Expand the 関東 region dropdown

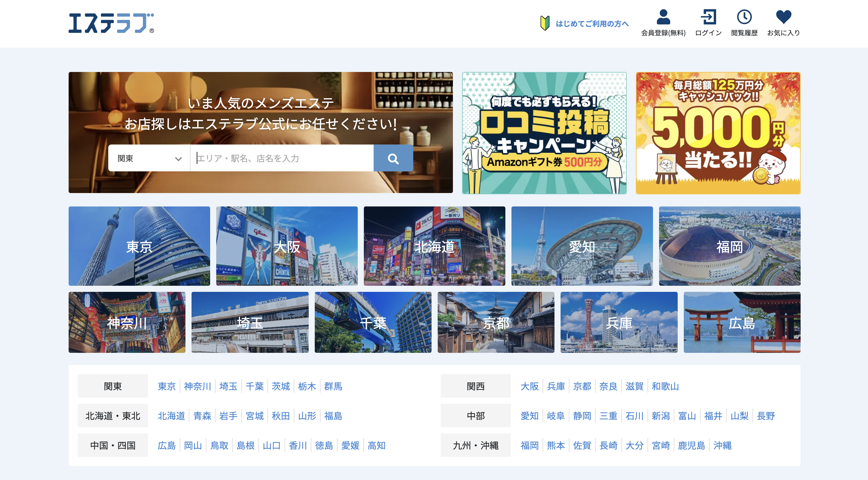coord(149,158)
